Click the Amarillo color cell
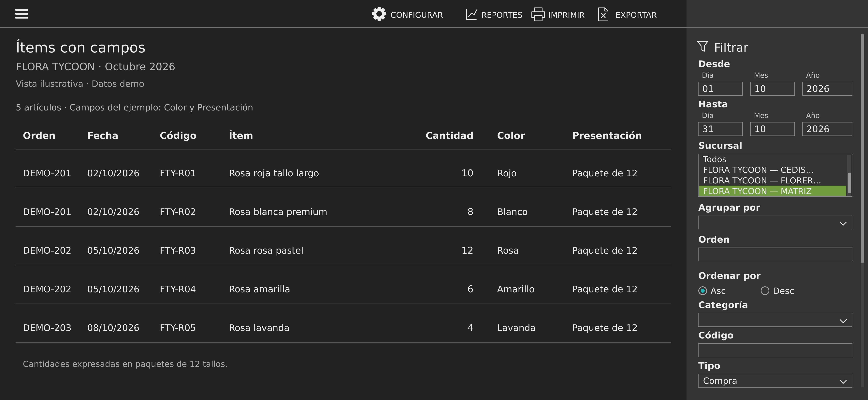Viewport: 868px width, 400px height. [x=515, y=289]
